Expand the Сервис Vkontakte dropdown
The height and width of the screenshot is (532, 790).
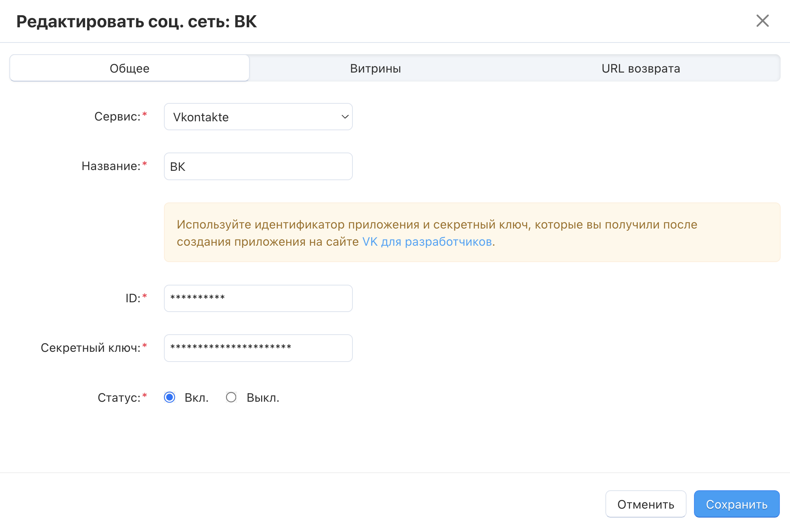[250, 117]
